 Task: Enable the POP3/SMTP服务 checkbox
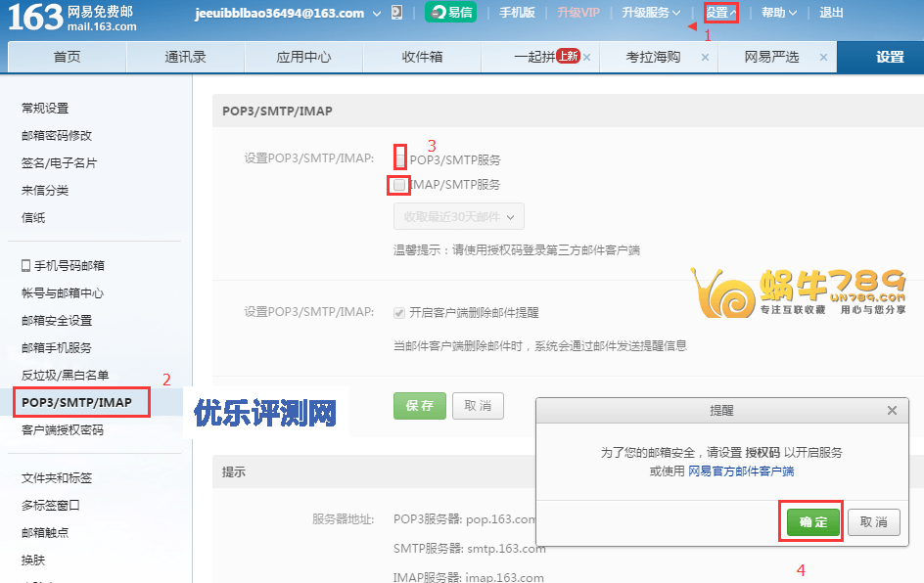[x=400, y=159]
